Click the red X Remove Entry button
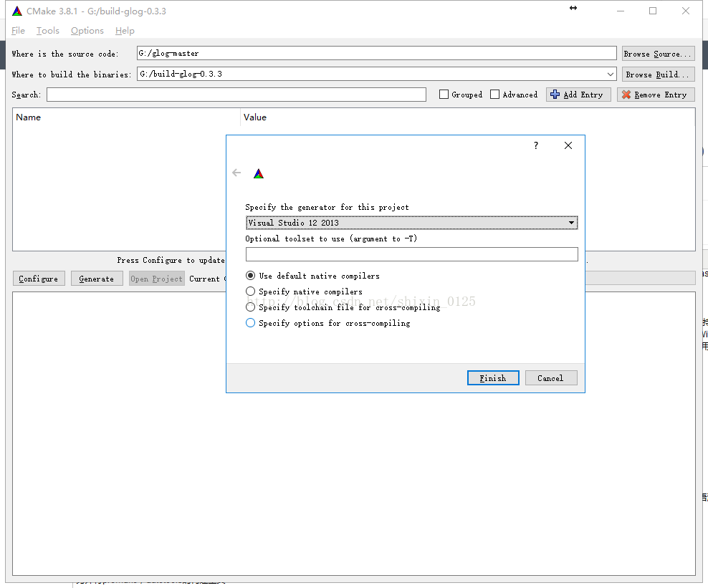 point(656,95)
